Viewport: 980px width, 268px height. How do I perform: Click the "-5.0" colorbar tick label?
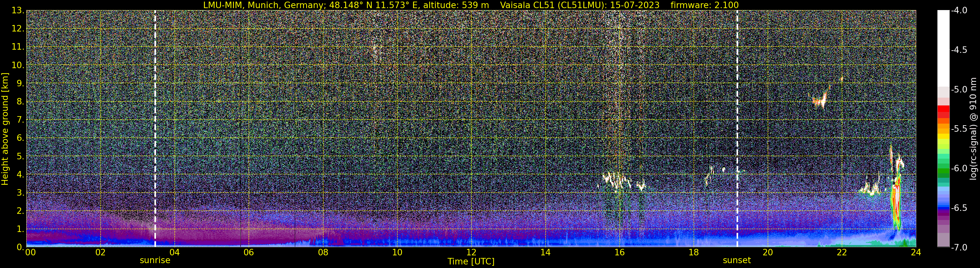[959, 90]
